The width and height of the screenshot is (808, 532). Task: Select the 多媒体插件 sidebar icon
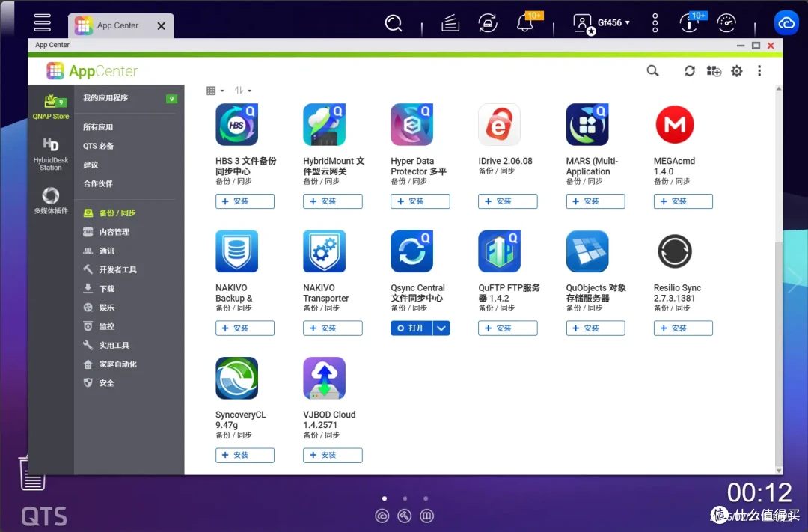pyautogui.click(x=51, y=200)
